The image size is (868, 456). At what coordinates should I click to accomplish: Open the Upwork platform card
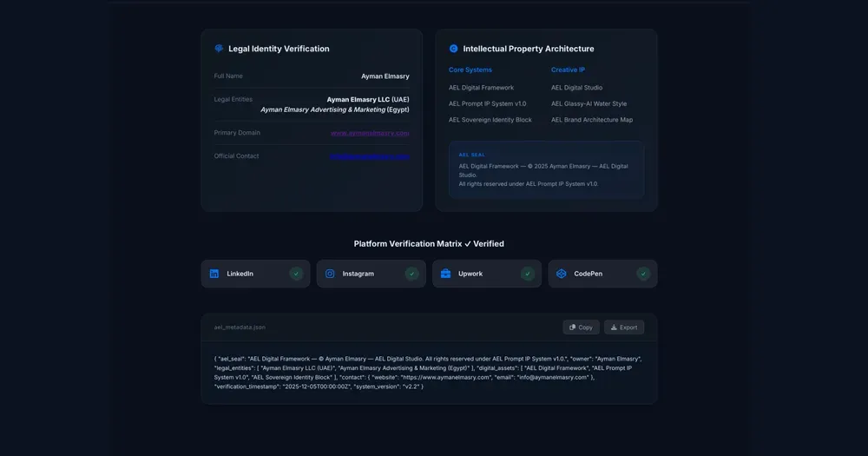pyautogui.click(x=487, y=274)
